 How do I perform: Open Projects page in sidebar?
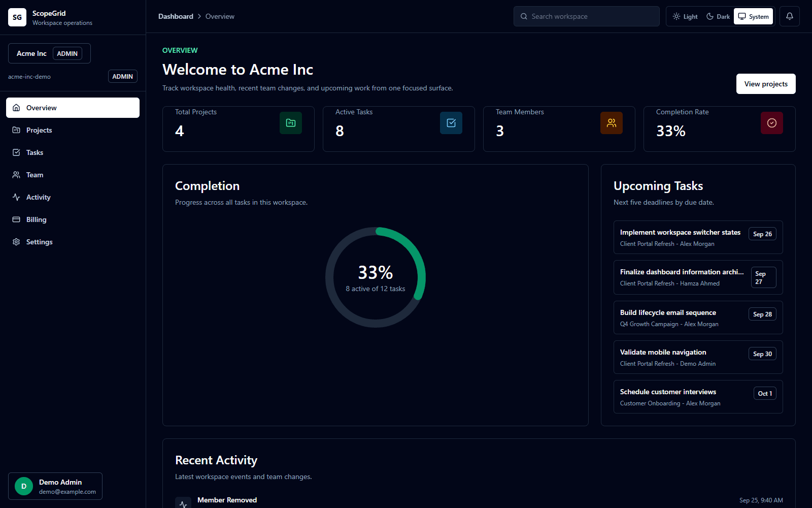point(73,130)
